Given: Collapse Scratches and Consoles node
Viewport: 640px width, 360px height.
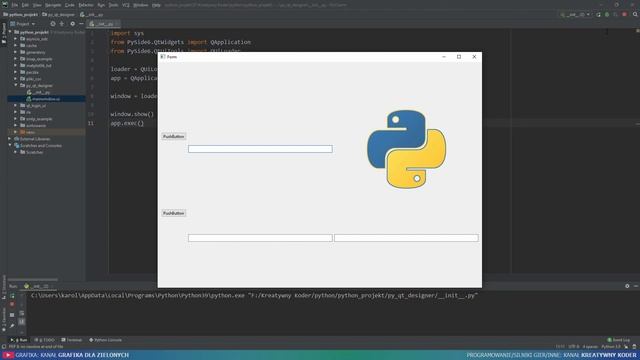Looking at the screenshot, I should (11, 145).
